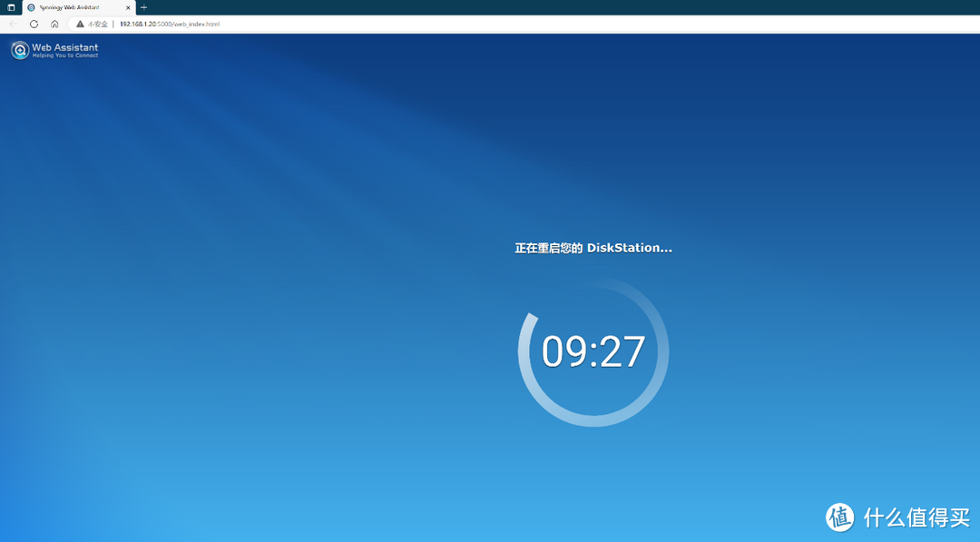
Task: Open a new tab with the plus icon
Action: coord(143,7)
